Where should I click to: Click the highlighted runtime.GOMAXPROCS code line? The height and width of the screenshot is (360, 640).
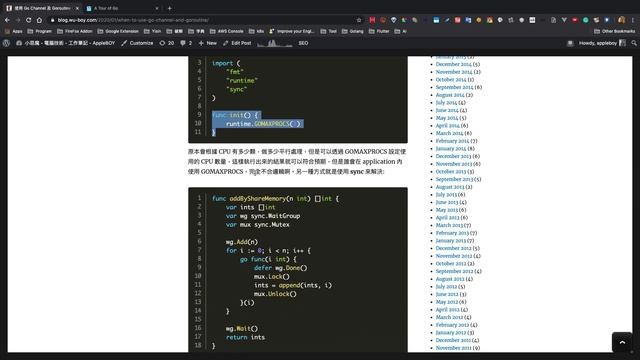coord(264,123)
